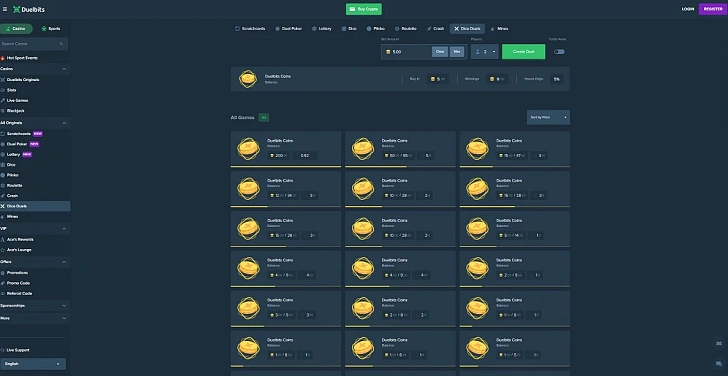728x376 pixels.
Task: Open Crash in the sidebar
Action: point(10,195)
